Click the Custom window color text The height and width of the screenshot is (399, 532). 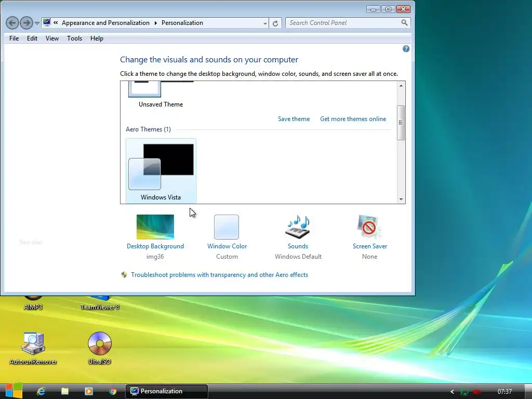coord(227,257)
